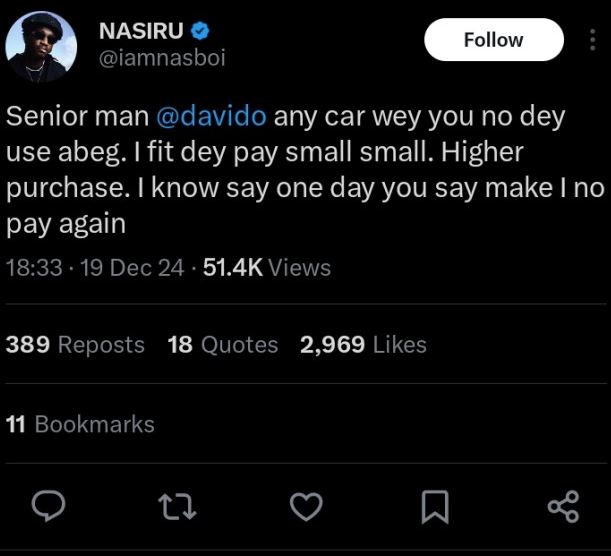
Task: Open the share icon options
Action: pos(563,507)
